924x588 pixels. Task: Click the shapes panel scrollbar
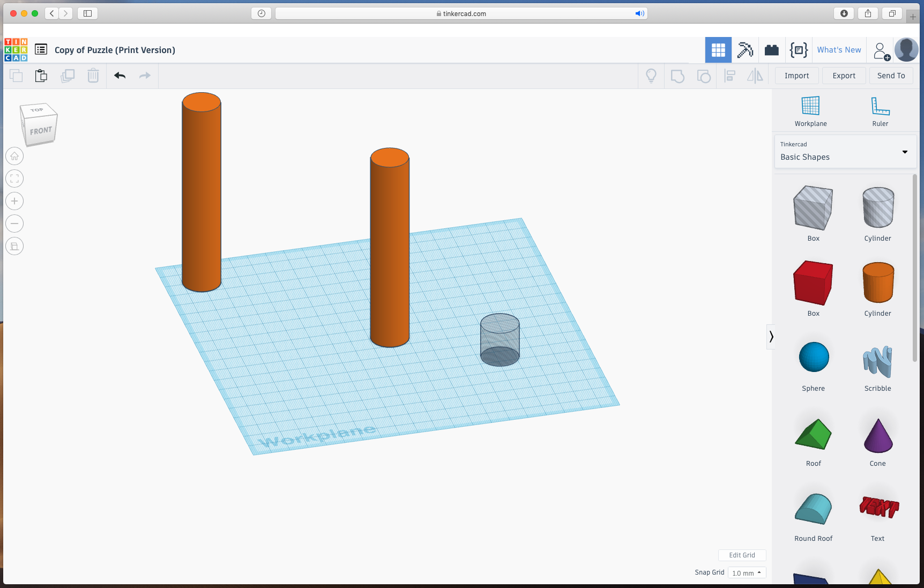(915, 268)
